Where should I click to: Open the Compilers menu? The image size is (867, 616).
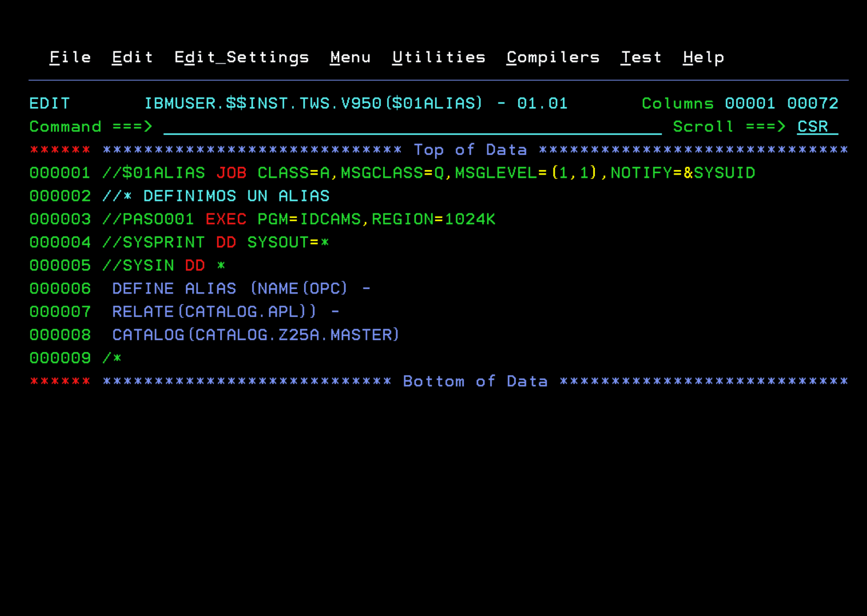553,57
